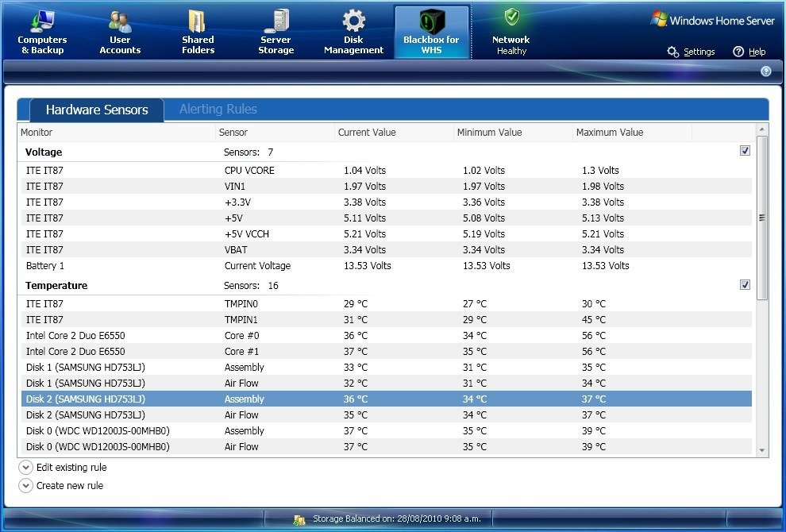Click the +5V sensor label
This screenshot has height=532, width=786.
tap(233, 218)
